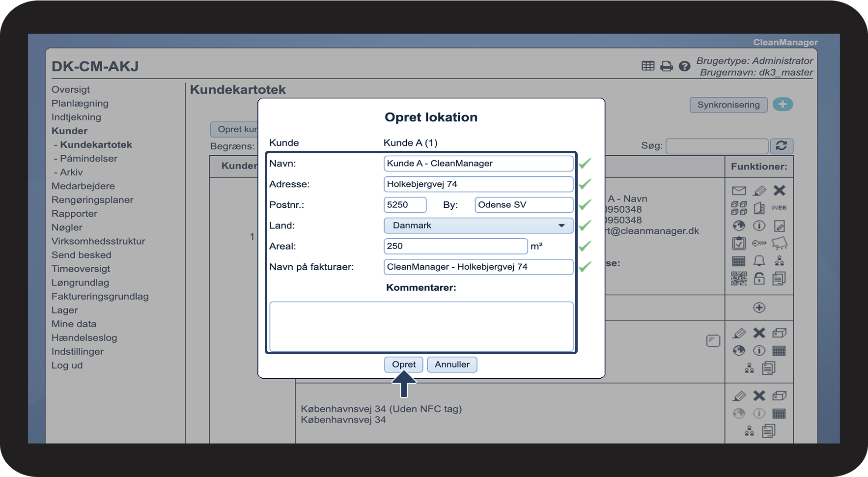Click the Opret button in the dialog
The width and height of the screenshot is (868, 477).
(403, 365)
